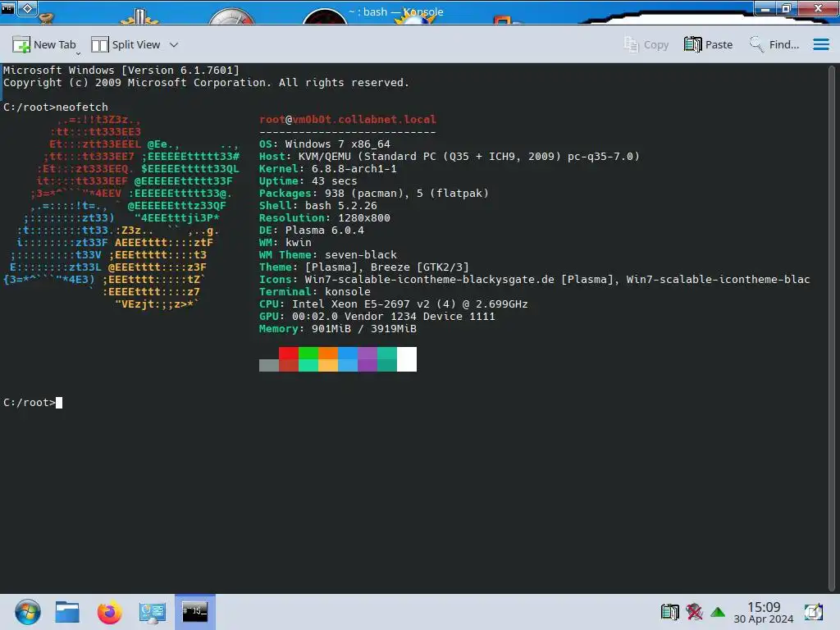This screenshot has height=630, width=840.
Task: Click the Memory '901MiB / 3919MiB' value
Action: pyautogui.click(x=364, y=329)
